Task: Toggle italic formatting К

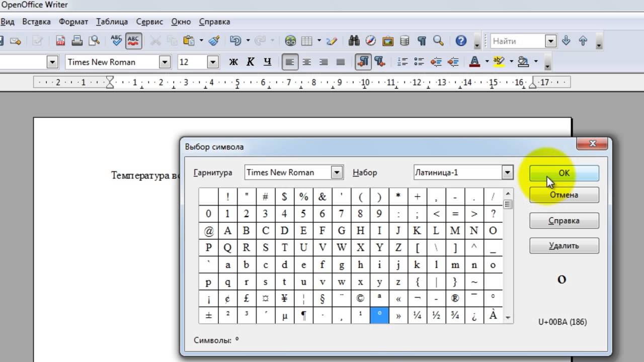Action: (250, 62)
